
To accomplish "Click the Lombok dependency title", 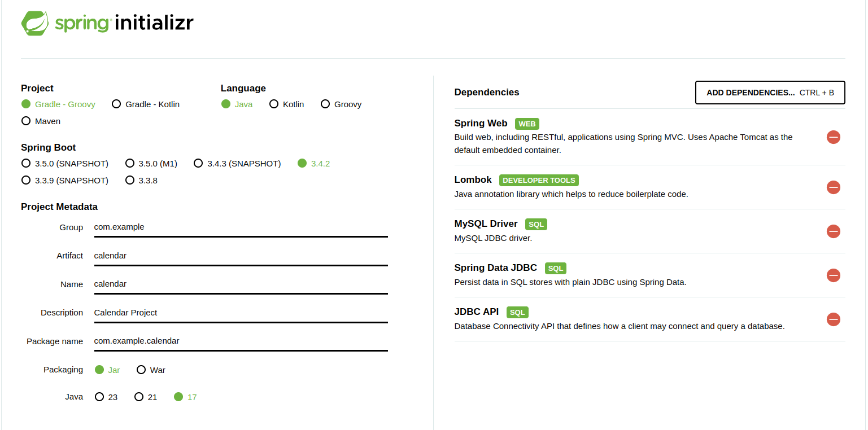I will 473,179.
